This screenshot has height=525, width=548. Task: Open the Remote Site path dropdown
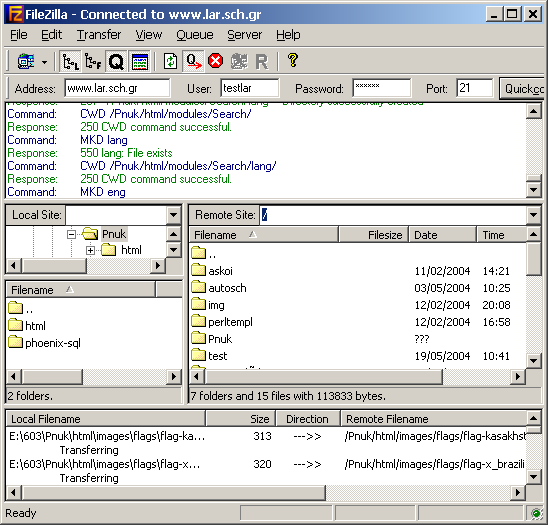pos(533,215)
